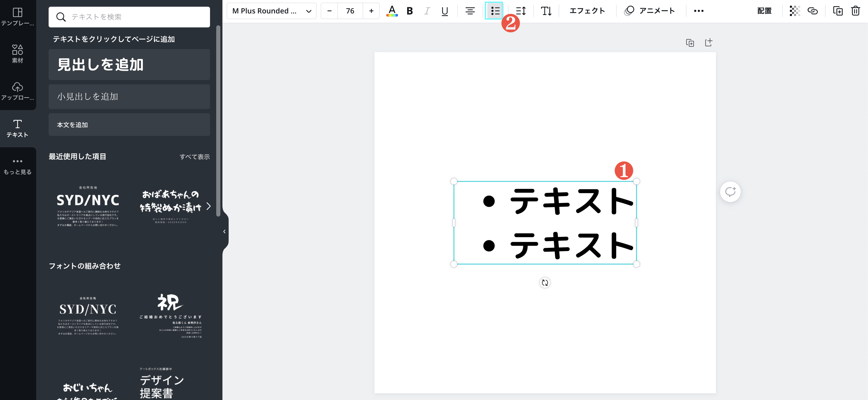Add a comment with speech bubble button
The image size is (868, 400).
point(730,192)
